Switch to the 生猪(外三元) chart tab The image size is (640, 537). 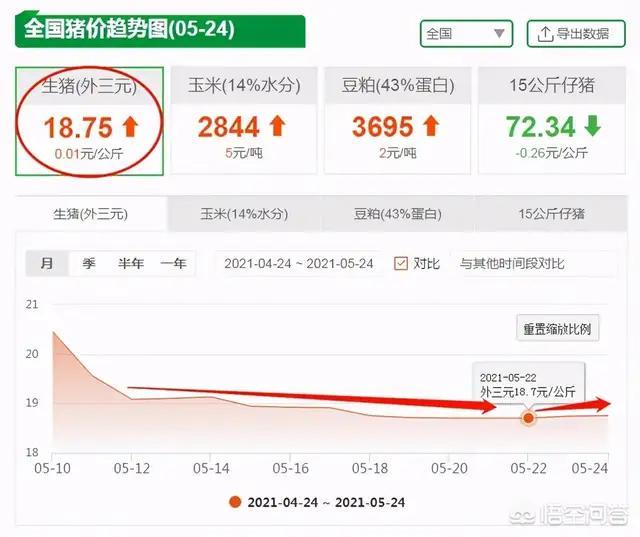coord(91,214)
